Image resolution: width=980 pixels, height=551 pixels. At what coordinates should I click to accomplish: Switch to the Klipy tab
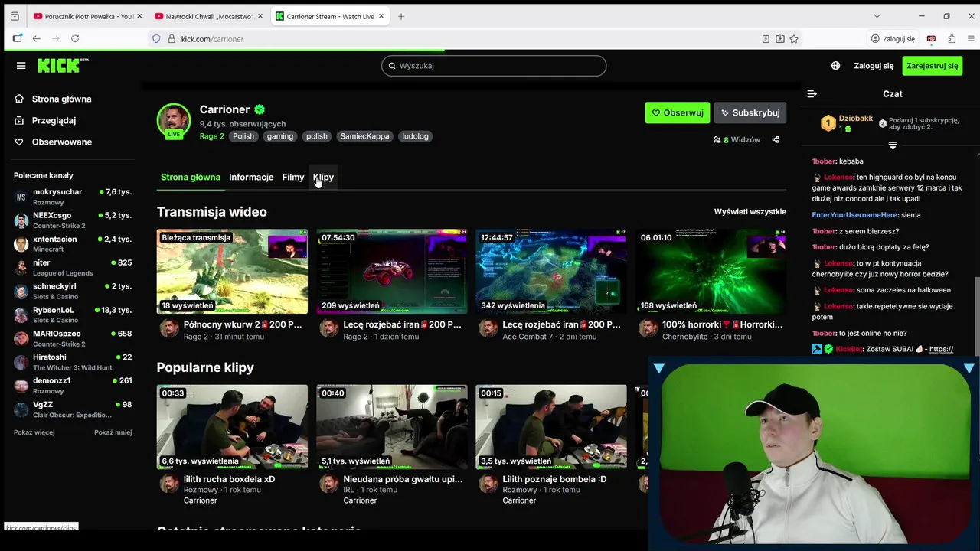click(323, 177)
